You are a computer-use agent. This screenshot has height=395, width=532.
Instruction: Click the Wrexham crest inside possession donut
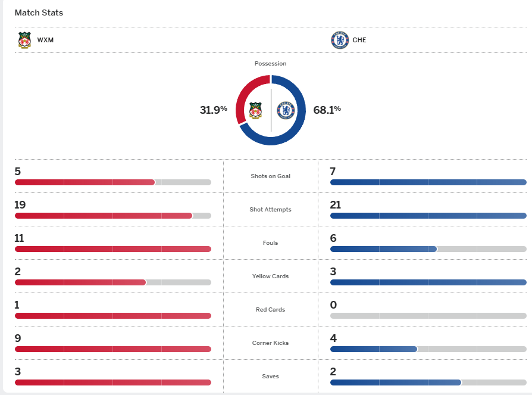pos(256,110)
